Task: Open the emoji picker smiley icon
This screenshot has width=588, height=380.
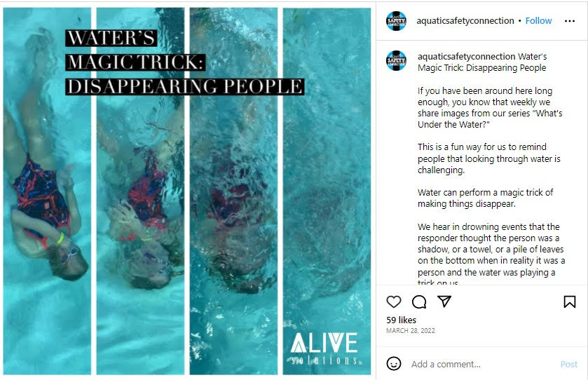Action: [x=393, y=363]
